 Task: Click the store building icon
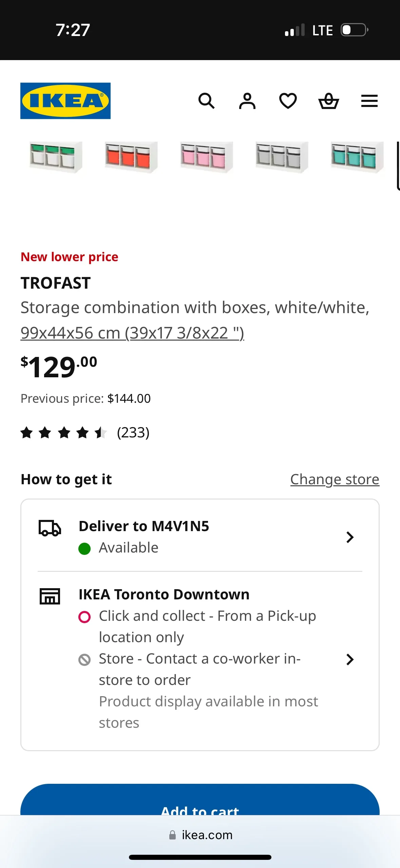point(50,595)
